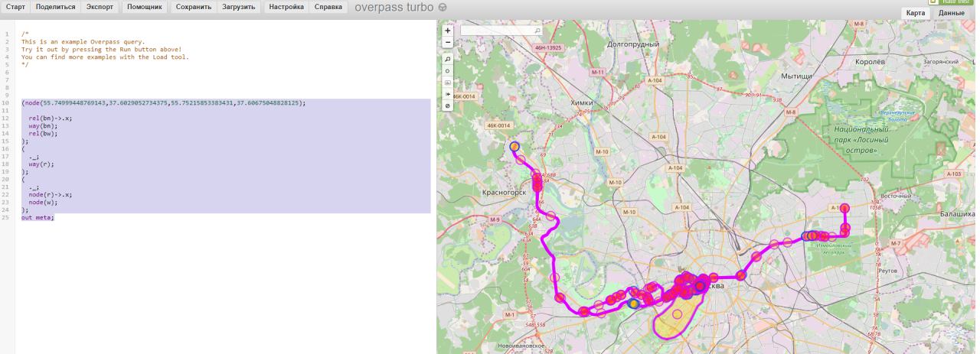Click the code line 'way(r);'
This screenshot has width=980, height=354.
click(x=41, y=164)
